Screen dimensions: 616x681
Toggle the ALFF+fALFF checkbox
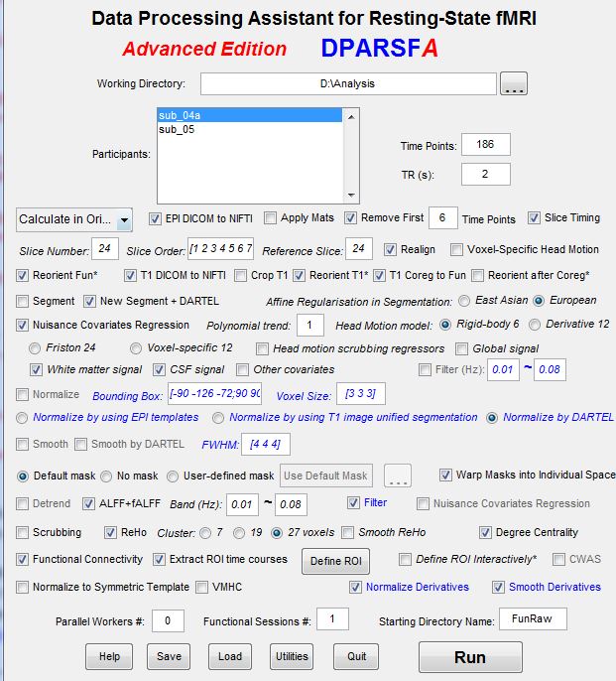pyautogui.click(x=88, y=504)
